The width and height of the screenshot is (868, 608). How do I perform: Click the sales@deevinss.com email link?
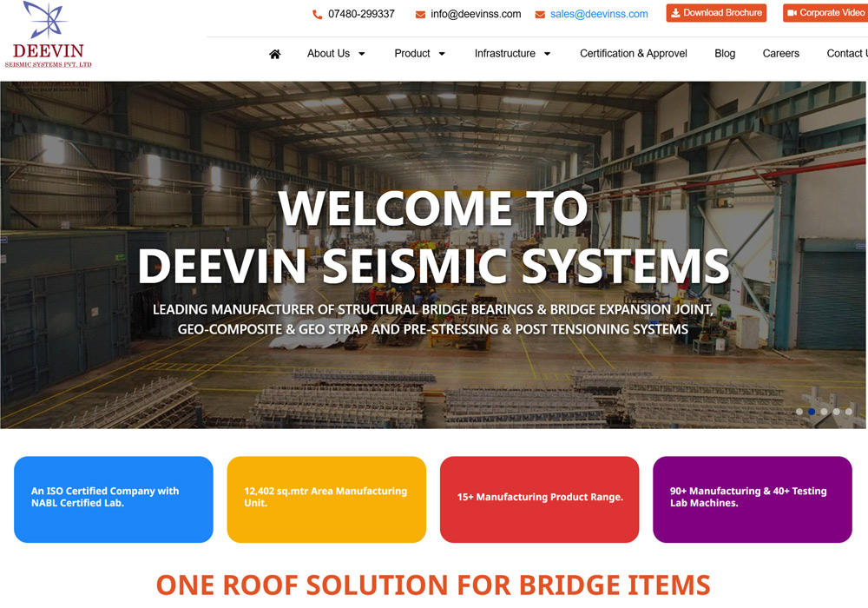(x=599, y=15)
